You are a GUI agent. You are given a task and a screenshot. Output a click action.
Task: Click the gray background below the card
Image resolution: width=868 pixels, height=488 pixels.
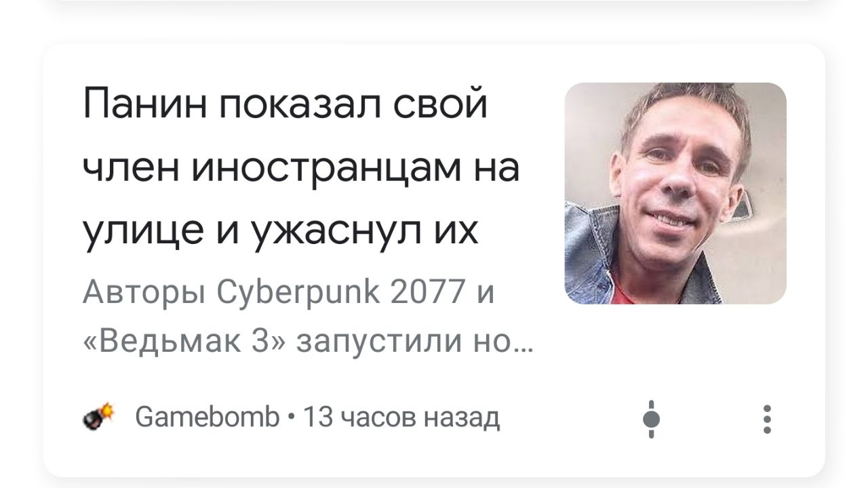[x=434, y=483]
